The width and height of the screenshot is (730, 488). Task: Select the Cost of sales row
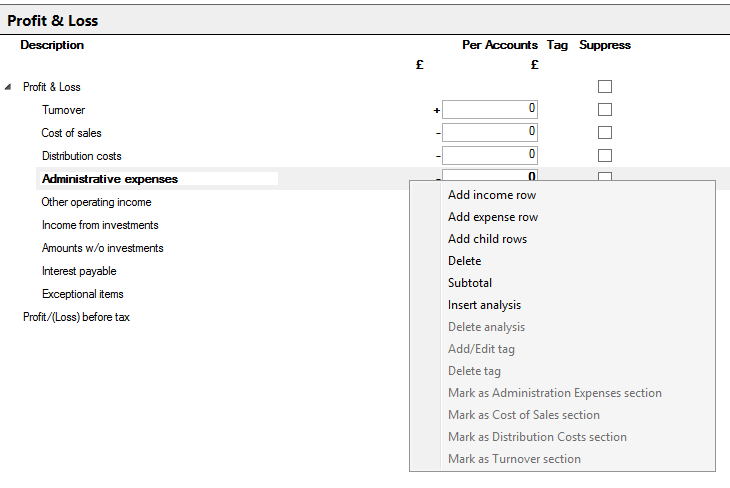coord(71,133)
